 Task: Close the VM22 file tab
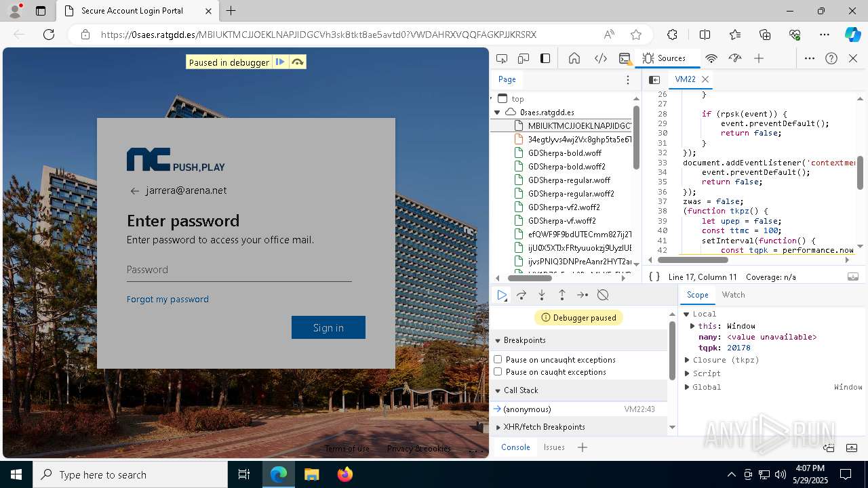pos(705,79)
